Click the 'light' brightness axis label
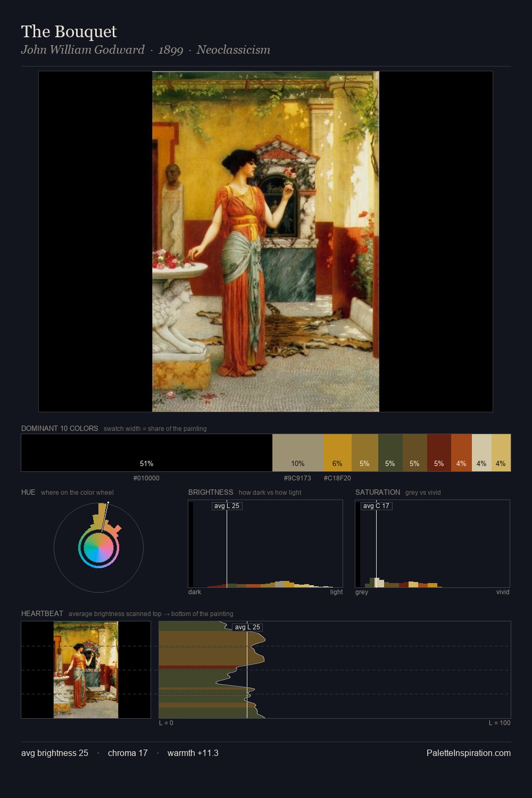The height and width of the screenshot is (798, 532). [x=336, y=592]
